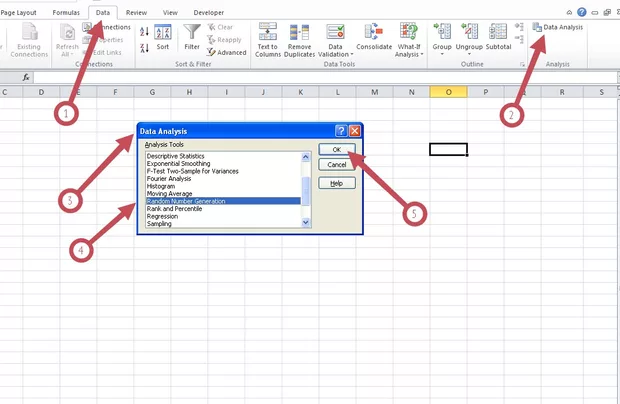
Task: Click the Insert Function fx button
Action: 26,77
